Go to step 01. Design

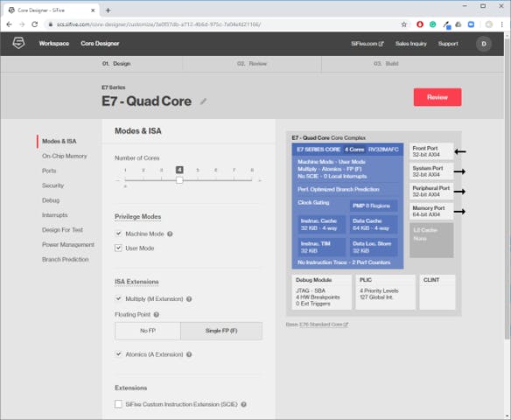pyautogui.click(x=116, y=64)
